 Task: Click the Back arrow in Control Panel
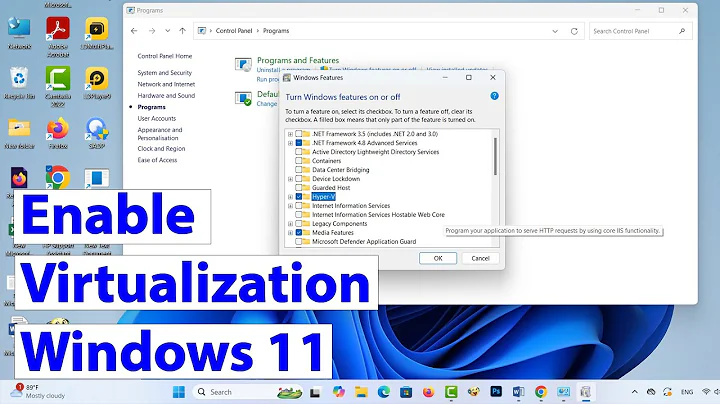tap(134, 31)
